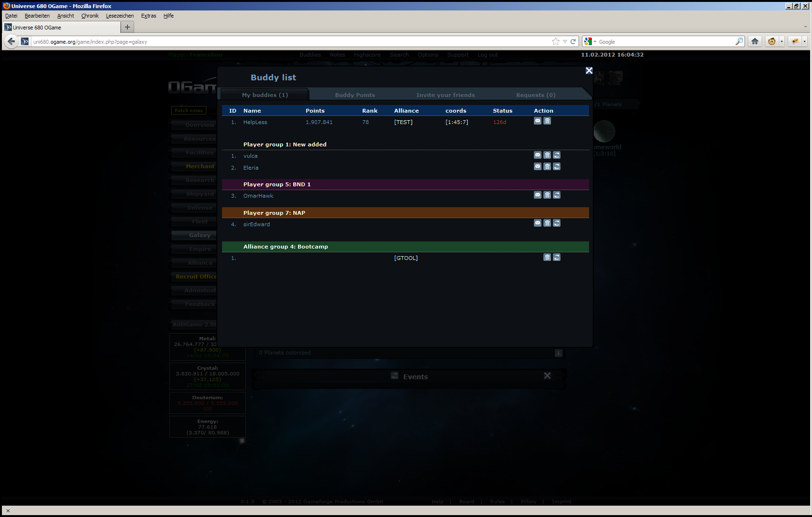Open URL history dropdown arrow
Screen dimensions: 812x517
565,41
